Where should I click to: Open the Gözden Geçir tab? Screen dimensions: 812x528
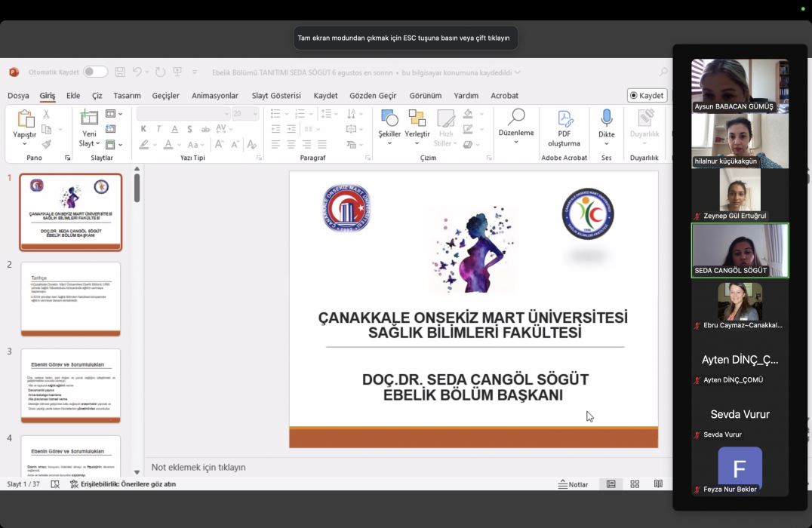tap(373, 95)
